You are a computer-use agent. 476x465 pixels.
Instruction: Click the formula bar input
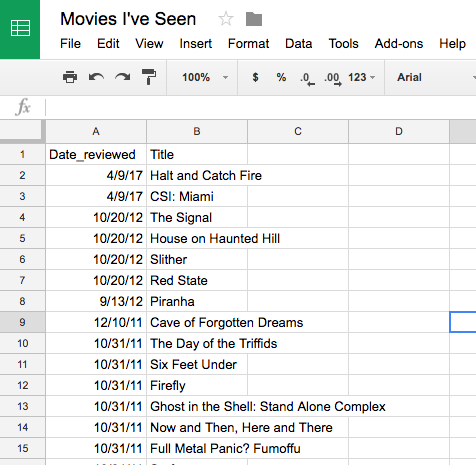tap(261, 108)
